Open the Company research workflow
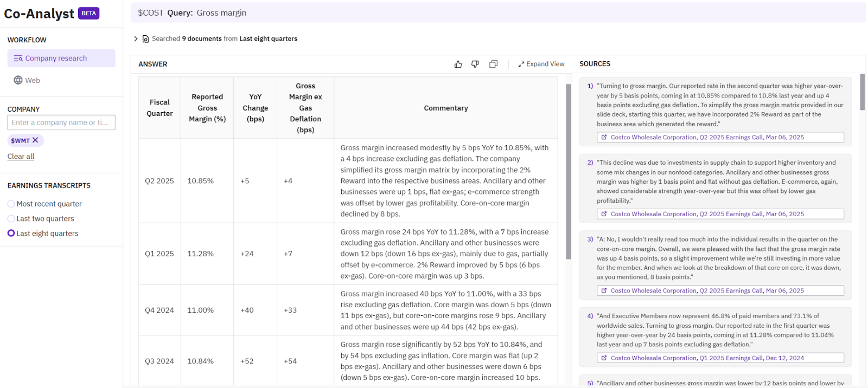The height and width of the screenshot is (388, 868). tap(61, 59)
